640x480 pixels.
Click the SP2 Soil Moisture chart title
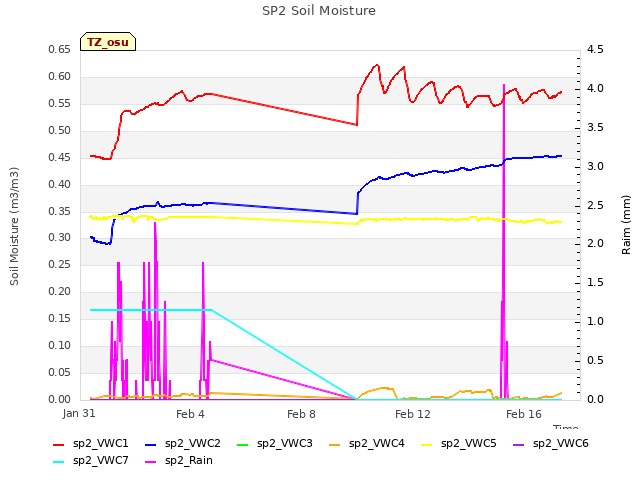pos(319,11)
